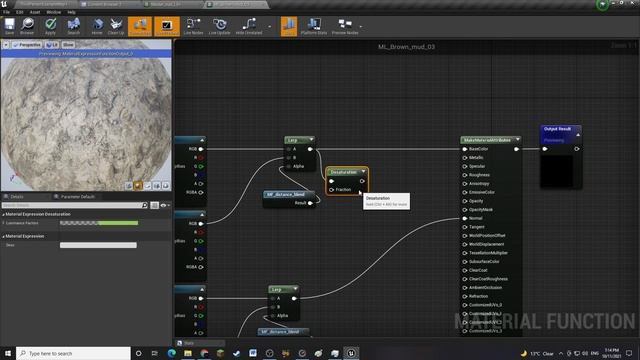The width and height of the screenshot is (640, 360).
Task: Select the plane preview shape icon
Action: tap(147, 186)
